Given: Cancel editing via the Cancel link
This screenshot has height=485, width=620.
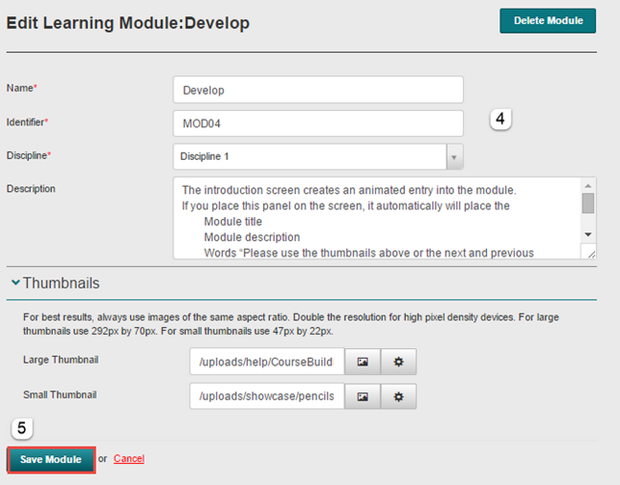Looking at the screenshot, I should click(x=129, y=459).
